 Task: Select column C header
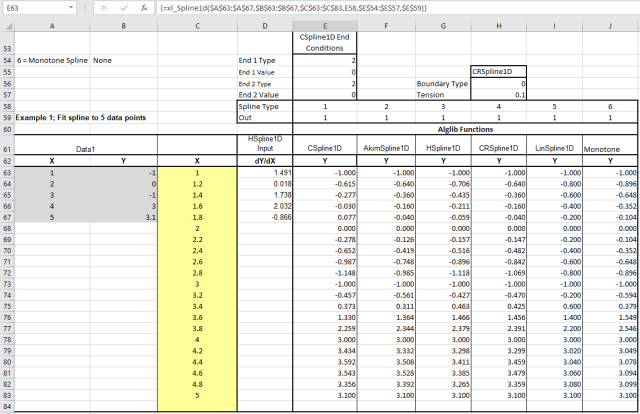tap(197, 24)
